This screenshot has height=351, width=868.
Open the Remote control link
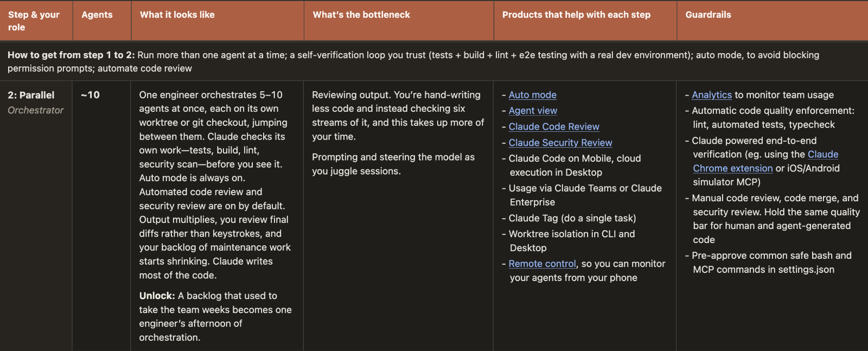542,264
